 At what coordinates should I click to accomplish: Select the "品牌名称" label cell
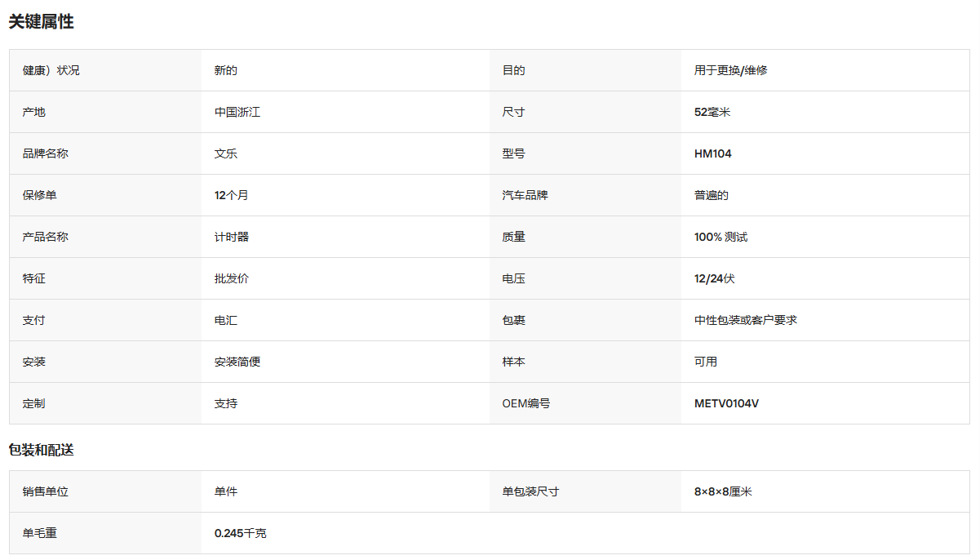coord(105,153)
